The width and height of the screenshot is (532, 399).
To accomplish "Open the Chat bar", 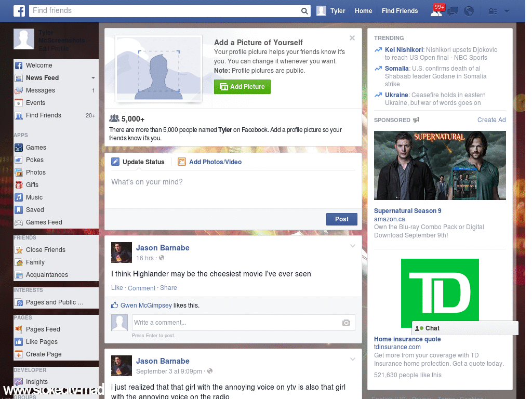I will coord(465,328).
